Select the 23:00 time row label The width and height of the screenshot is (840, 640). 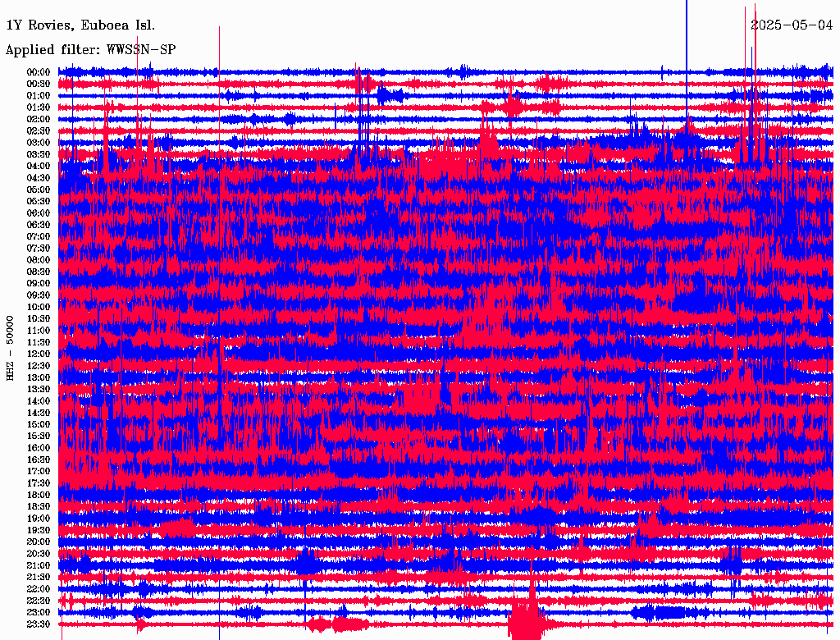coord(39,612)
